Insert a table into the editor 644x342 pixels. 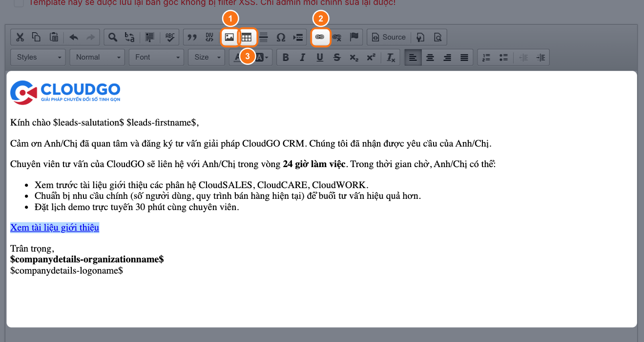tap(247, 37)
